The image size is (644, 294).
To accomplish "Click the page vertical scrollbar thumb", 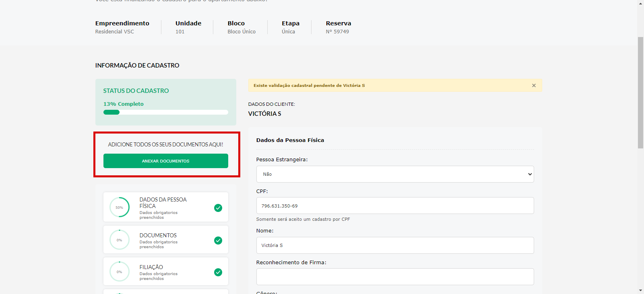I will (640, 93).
